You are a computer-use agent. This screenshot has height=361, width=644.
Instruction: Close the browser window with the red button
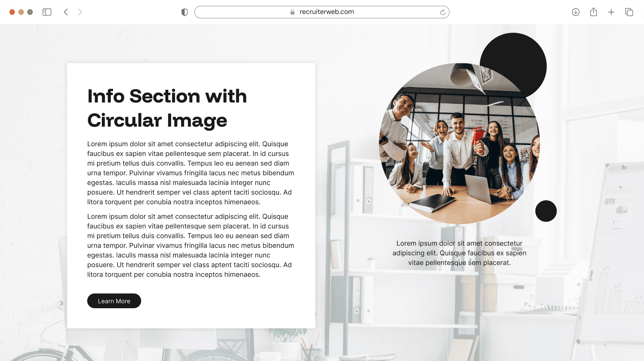click(12, 12)
